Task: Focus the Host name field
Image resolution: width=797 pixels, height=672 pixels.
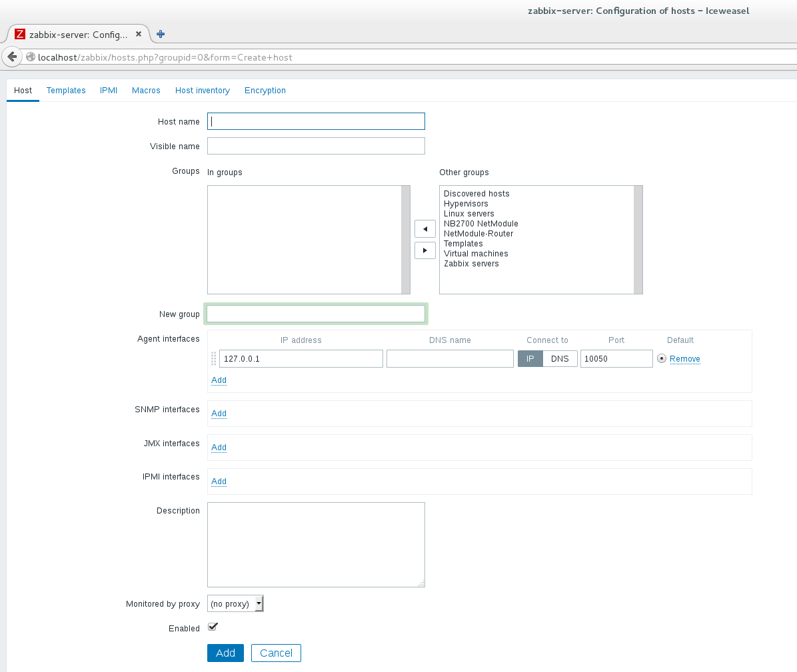Action: (316, 121)
